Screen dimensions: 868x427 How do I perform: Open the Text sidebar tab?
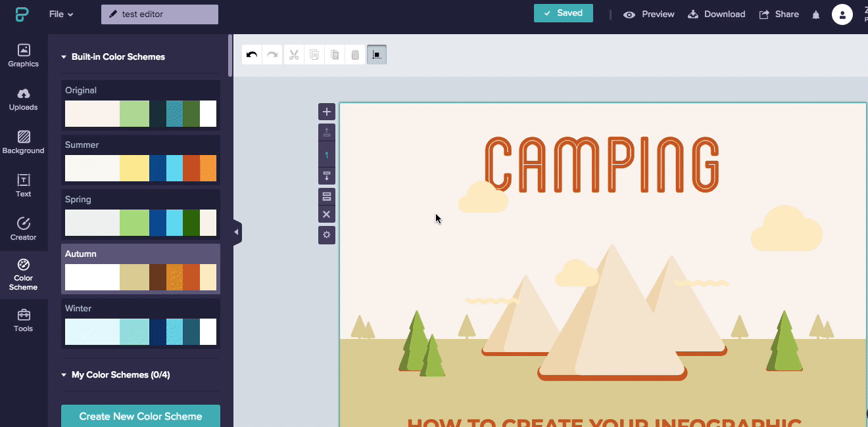tap(24, 186)
